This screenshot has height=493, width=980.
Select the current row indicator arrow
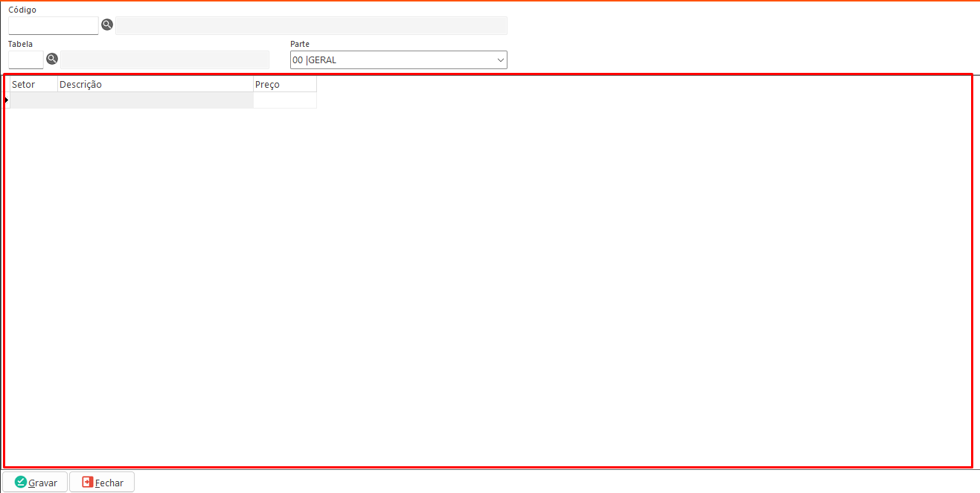click(x=7, y=100)
